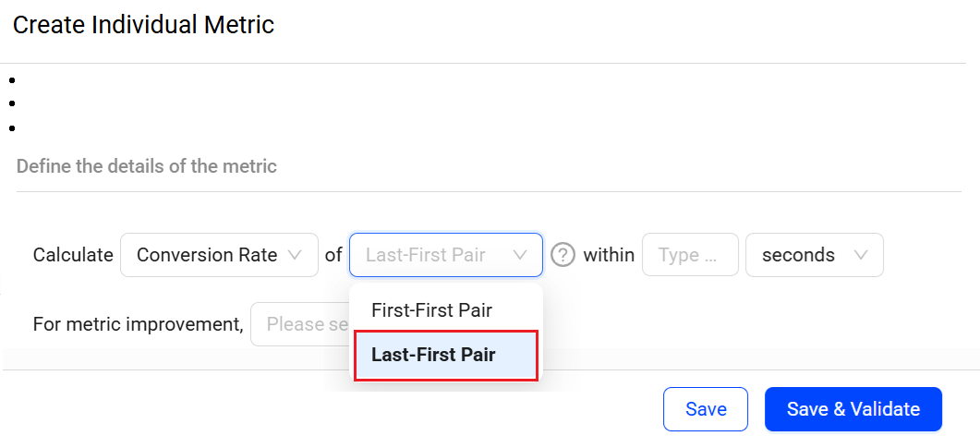Click the pair type dropdown chevron

tap(520, 255)
